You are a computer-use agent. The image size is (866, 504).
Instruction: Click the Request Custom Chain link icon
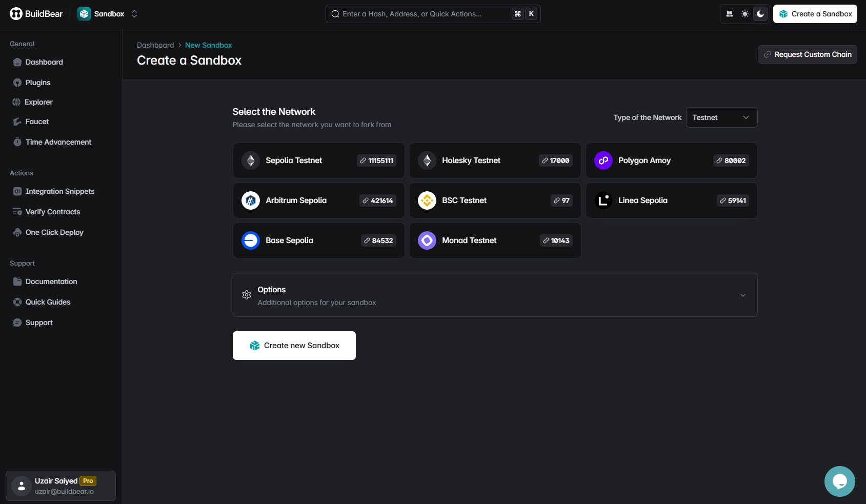point(768,54)
